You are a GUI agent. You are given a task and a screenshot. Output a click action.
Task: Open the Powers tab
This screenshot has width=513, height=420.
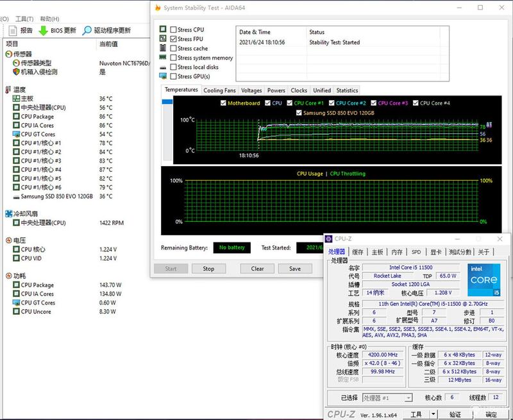click(276, 90)
